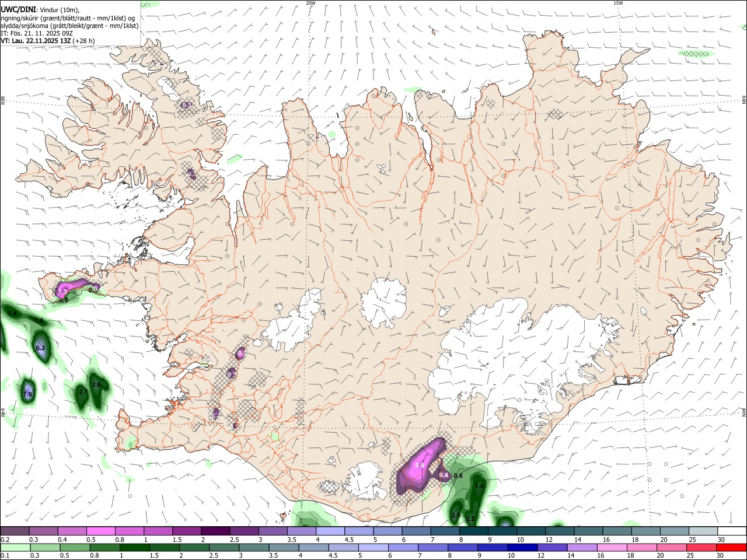This screenshot has width=747, height=560.
Task: Select lower legend swatch between 0.5 and 0.8
Action: (75, 547)
